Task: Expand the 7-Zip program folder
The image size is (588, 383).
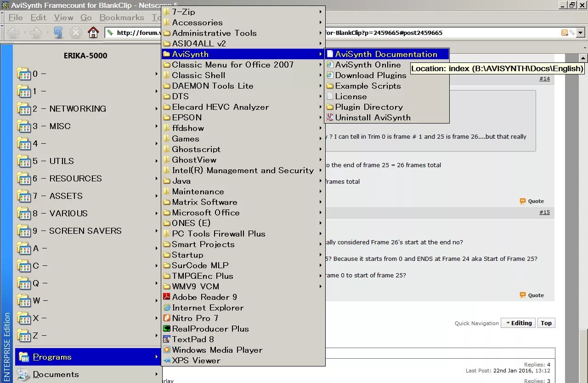Action: (243, 12)
